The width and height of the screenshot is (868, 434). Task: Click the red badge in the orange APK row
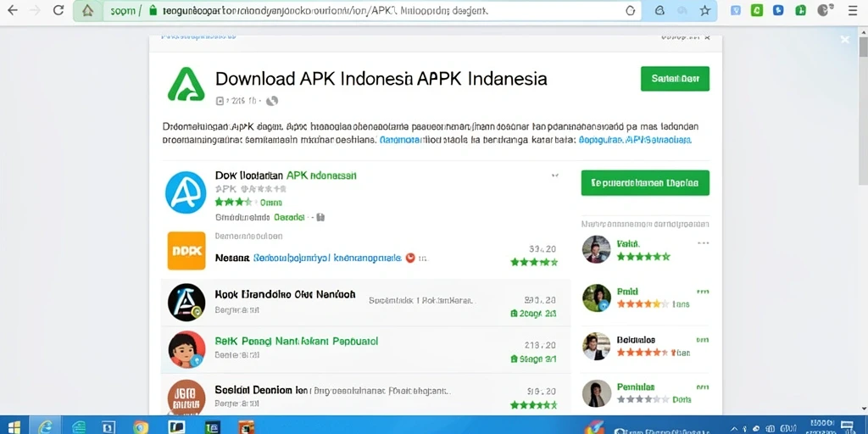410,258
